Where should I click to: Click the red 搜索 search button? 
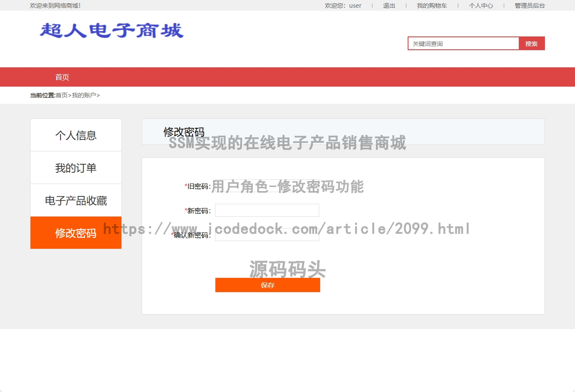coord(532,43)
